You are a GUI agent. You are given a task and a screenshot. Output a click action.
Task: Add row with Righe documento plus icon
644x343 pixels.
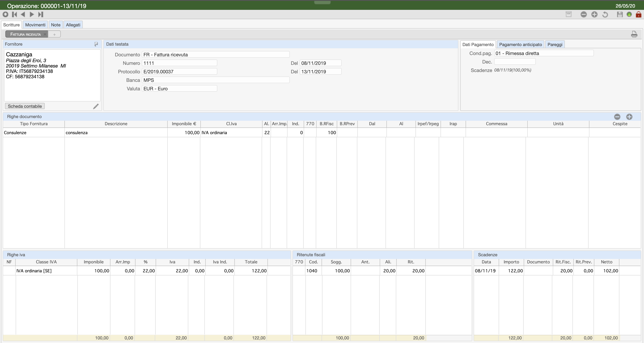coord(629,116)
